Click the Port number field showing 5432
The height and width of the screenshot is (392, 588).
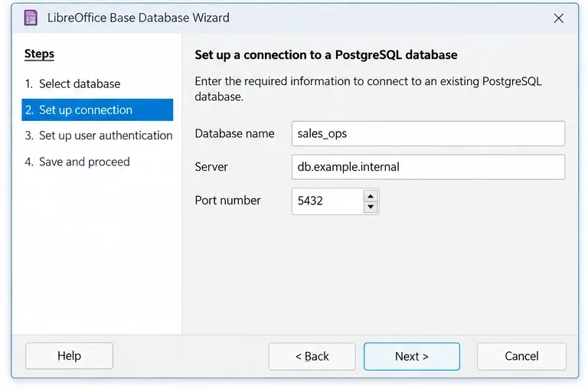tap(328, 201)
